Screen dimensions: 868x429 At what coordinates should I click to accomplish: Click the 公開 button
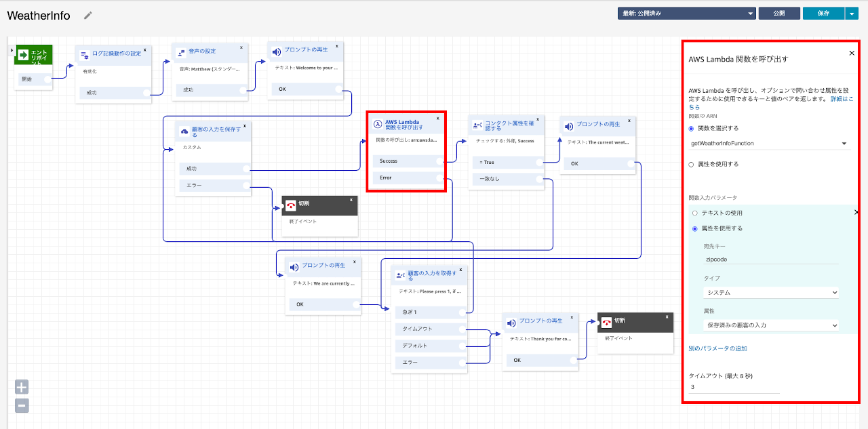pyautogui.click(x=779, y=14)
